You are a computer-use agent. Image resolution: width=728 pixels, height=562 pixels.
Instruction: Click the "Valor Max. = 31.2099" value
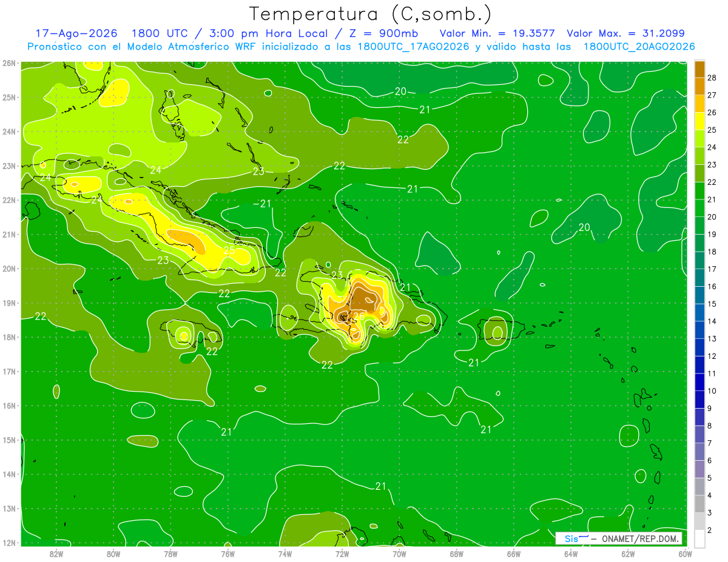pos(626,33)
